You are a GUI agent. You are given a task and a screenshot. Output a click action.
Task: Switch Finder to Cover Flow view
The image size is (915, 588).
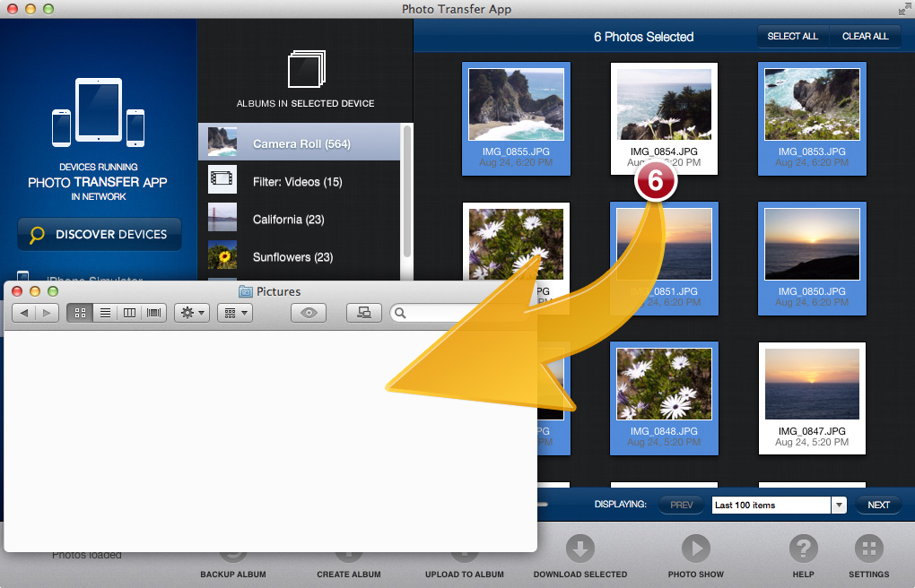[154, 313]
